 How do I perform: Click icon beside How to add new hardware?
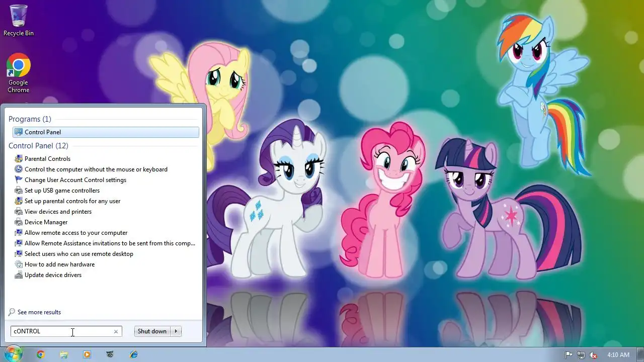(x=19, y=264)
